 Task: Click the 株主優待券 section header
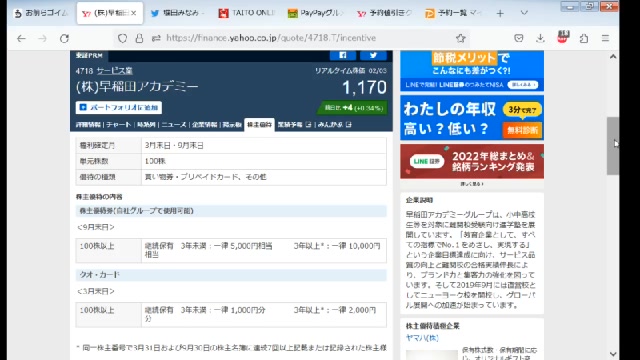click(231, 211)
